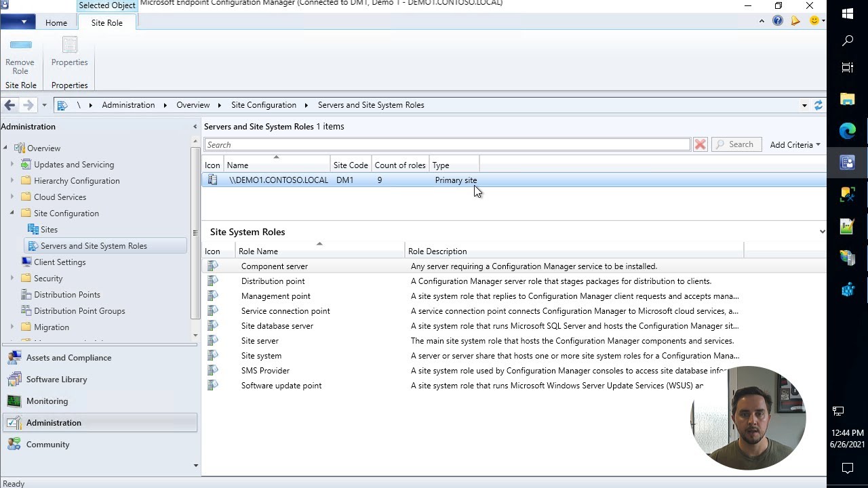Open File Explorer from the taskbar

point(847,100)
